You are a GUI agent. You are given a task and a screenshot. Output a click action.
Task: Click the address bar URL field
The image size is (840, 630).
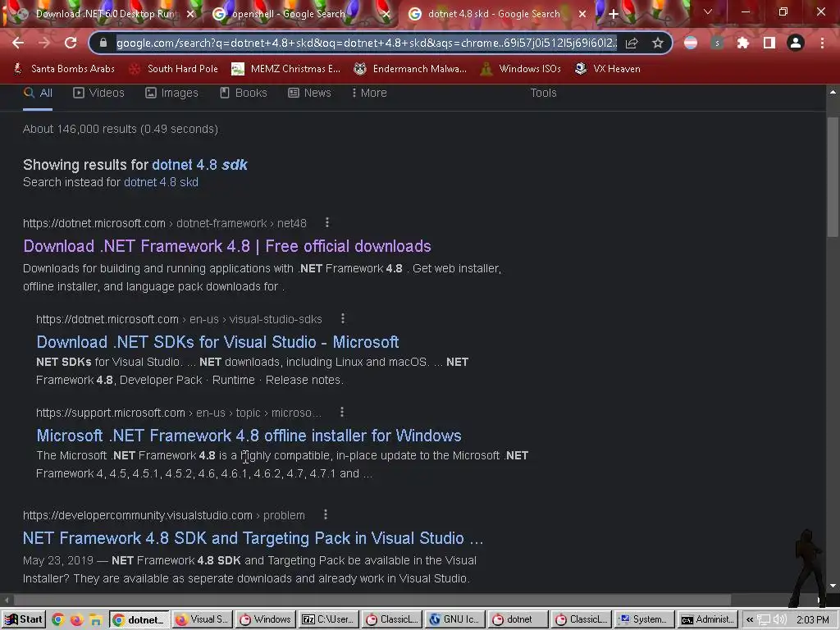click(367, 43)
